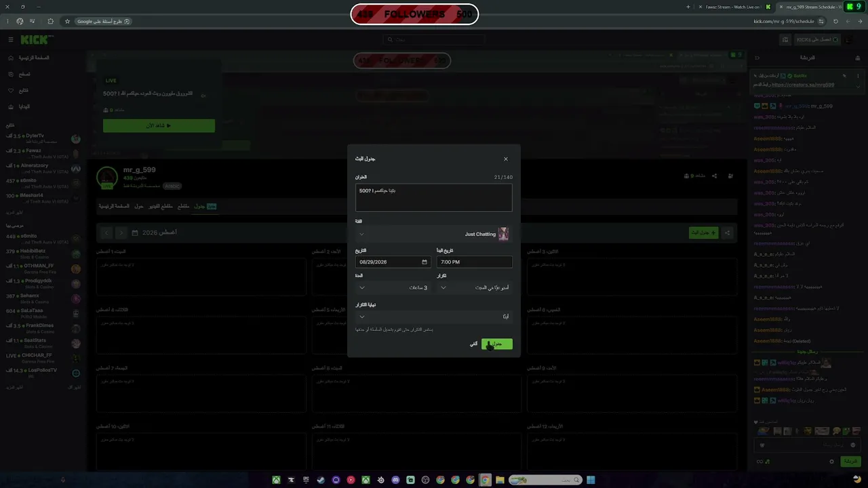This screenshot has height=488, width=868.
Task: Switch to the Fawaz Stream browser tab
Action: click(734, 7)
